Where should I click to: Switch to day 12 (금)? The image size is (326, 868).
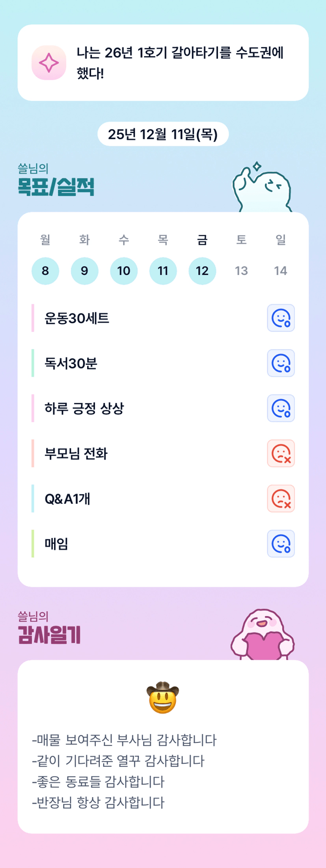tap(202, 271)
